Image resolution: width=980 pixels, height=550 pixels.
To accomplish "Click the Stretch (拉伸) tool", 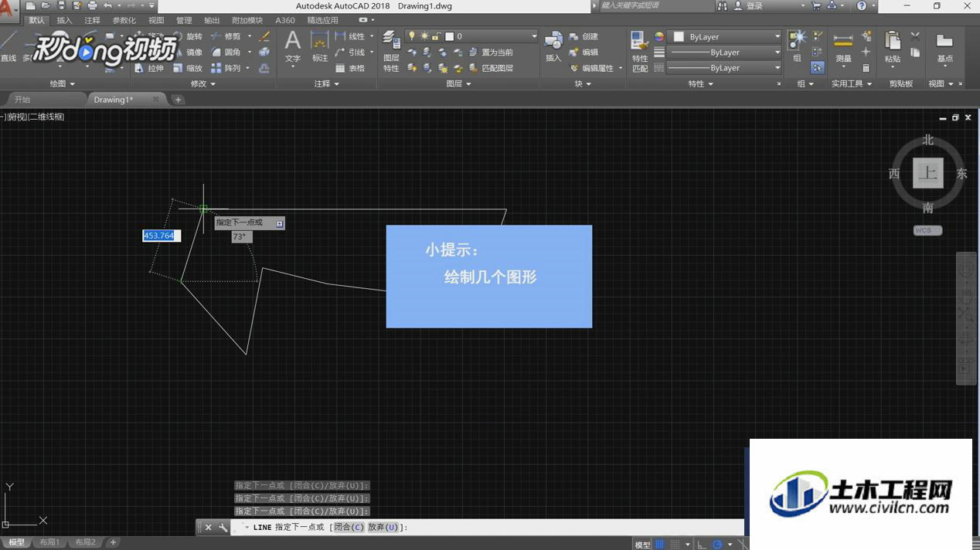I will (148, 68).
